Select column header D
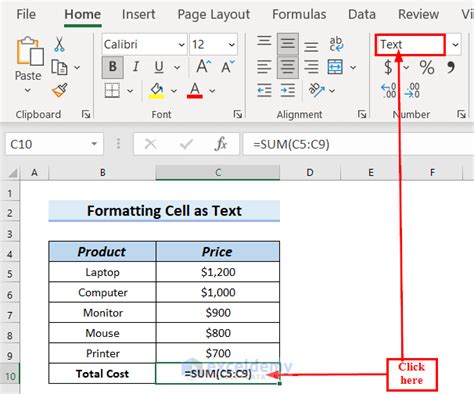This screenshot has height=394, width=474. pos(310,172)
